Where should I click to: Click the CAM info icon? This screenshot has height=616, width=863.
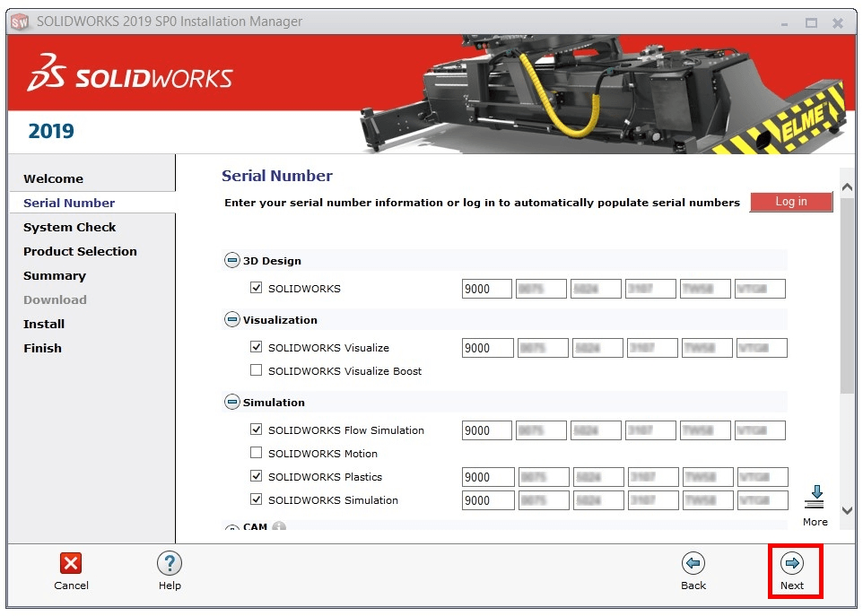pyautogui.click(x=279, y=526)
